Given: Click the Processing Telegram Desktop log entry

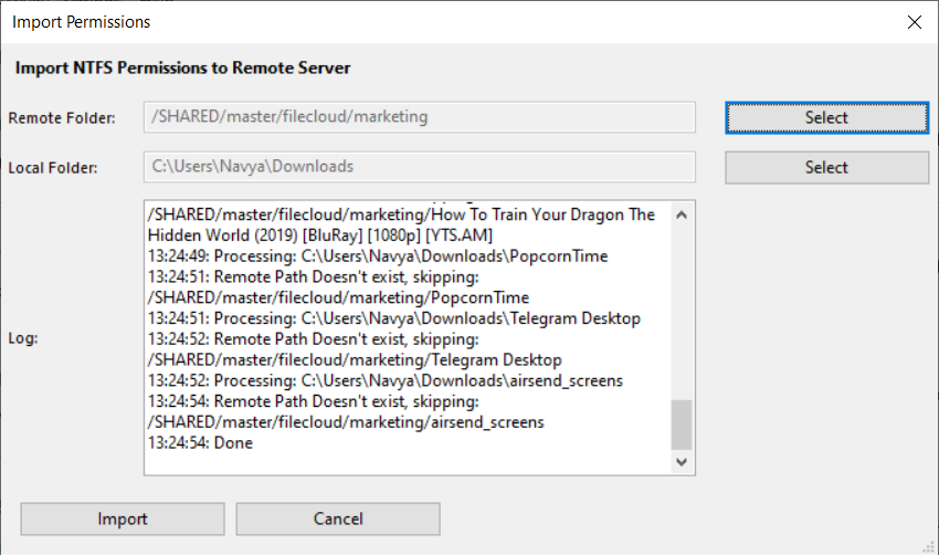Looking at the screenshot, I should pos(394,319).
